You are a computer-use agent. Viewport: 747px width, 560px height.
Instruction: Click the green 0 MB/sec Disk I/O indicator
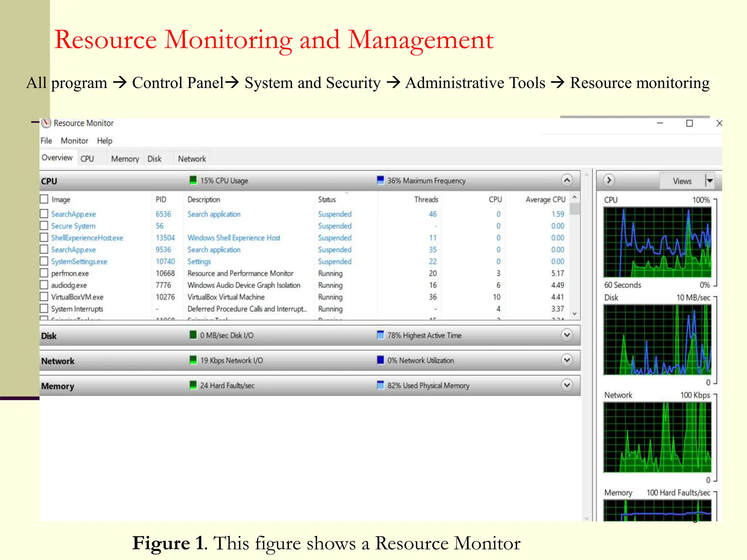193,335
